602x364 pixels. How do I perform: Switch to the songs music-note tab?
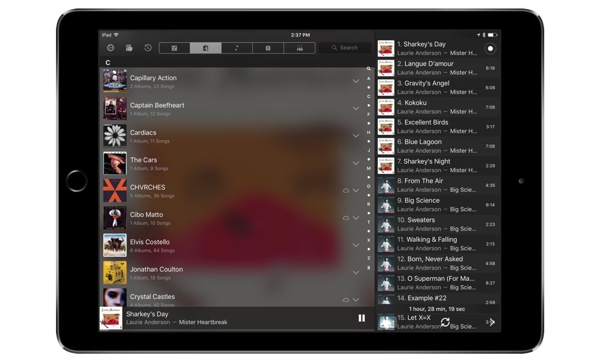click(237, 48)
